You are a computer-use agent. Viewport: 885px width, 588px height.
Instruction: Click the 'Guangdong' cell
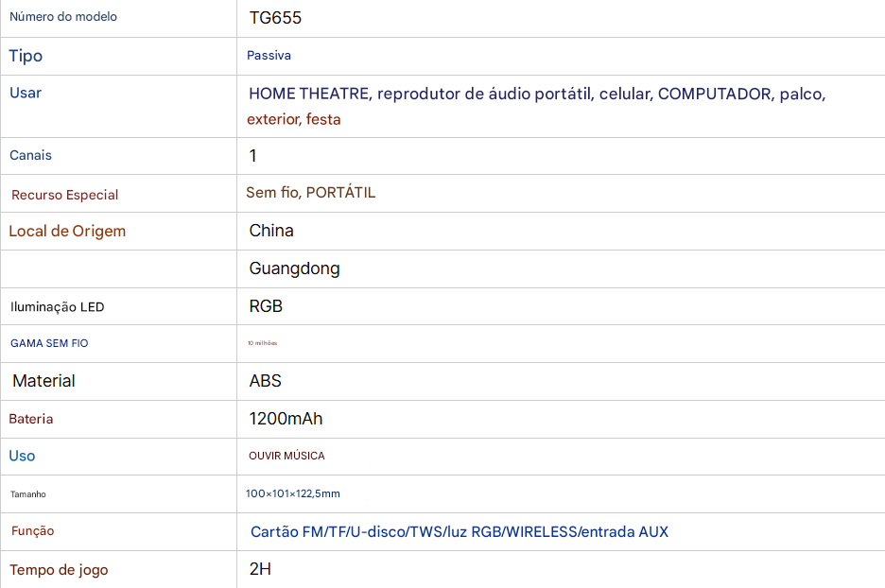click(294, 268)
